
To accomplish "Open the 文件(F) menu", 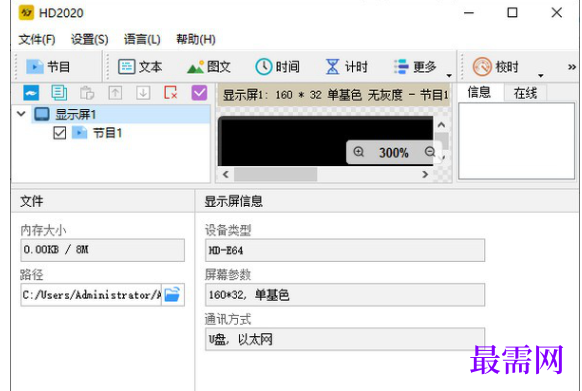I will coord(37,39).
